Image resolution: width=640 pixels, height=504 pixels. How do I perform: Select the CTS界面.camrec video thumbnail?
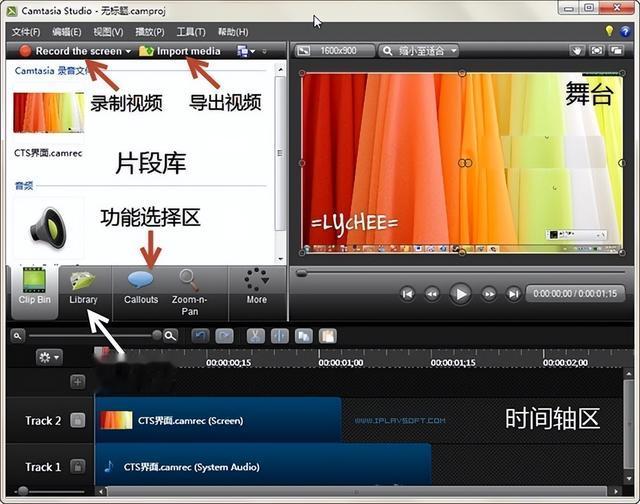click(x=49, y=113)
